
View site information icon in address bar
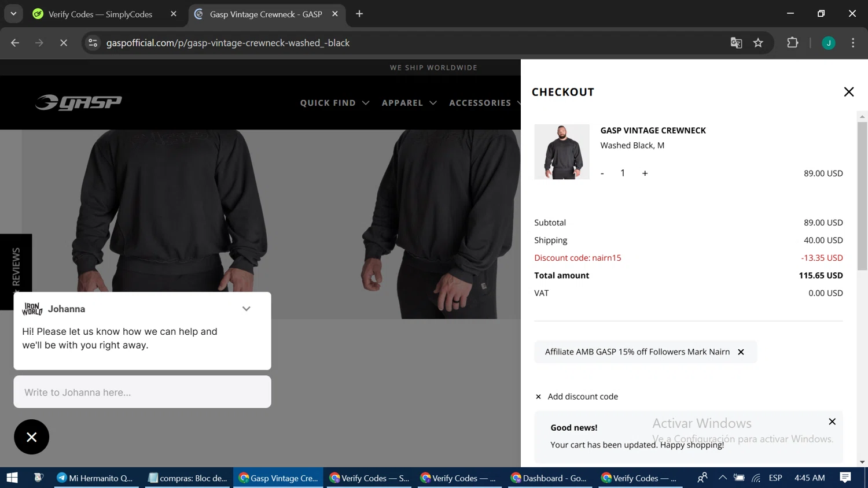(x=93, y=43)
